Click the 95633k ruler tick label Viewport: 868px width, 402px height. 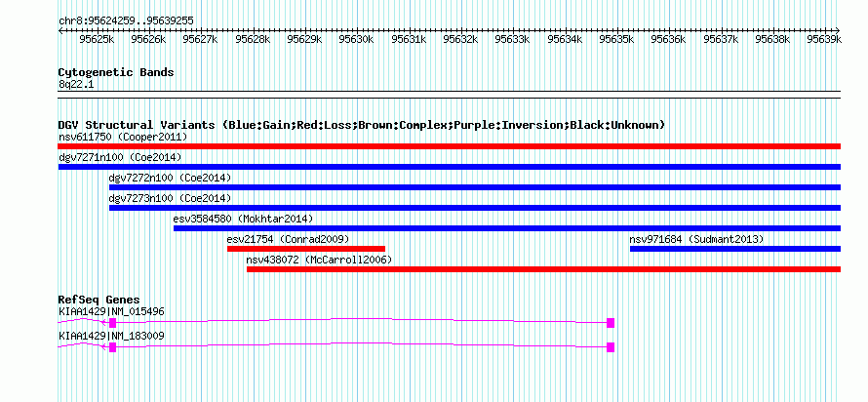click(512, 39)
